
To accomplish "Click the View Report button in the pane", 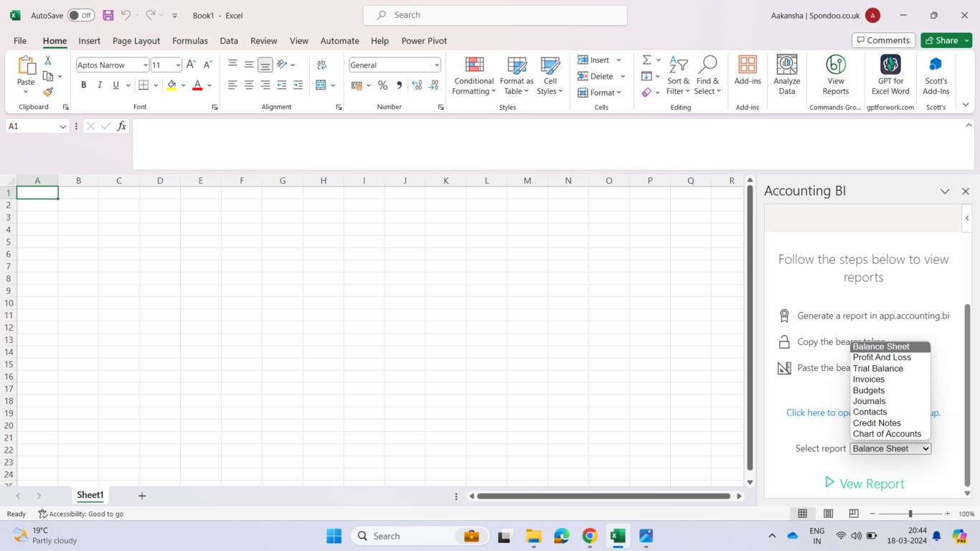I will click(864, 484).
